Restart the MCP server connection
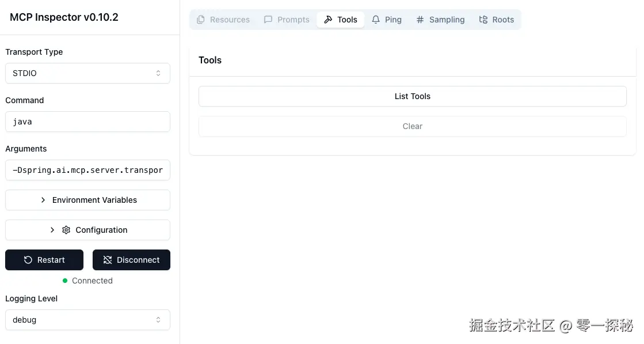This screenshot has height=344, width=644. [x=44, y=260]
